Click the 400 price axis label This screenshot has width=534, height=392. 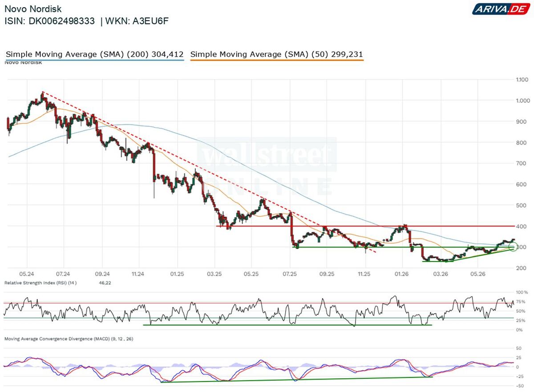pyautogui.click(x=522, y=226)
